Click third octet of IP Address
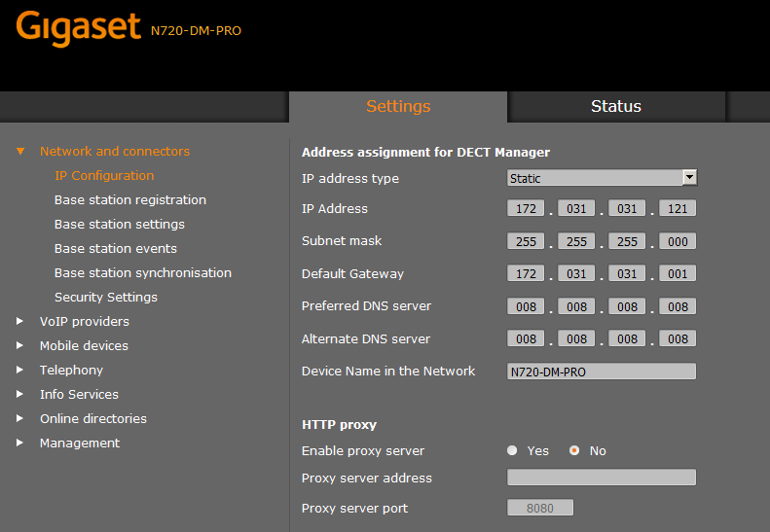Image resolution: width=770 pixels, height=532 pixels. coord(627,208)
